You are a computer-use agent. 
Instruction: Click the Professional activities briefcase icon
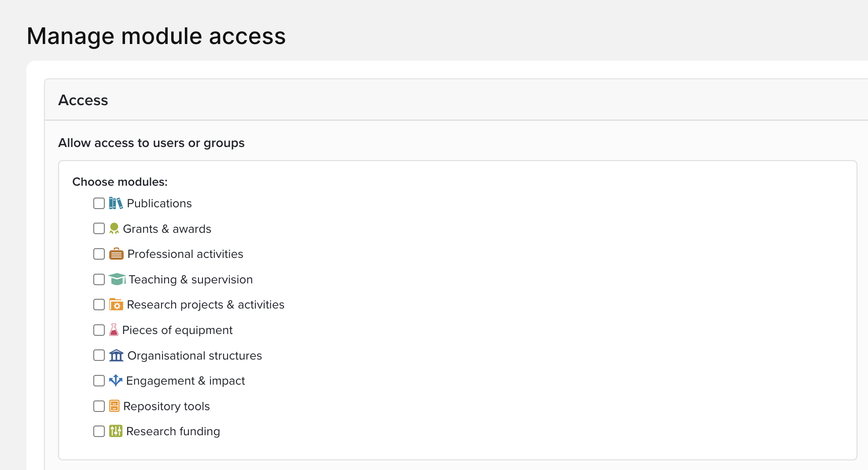coord(116,254)
